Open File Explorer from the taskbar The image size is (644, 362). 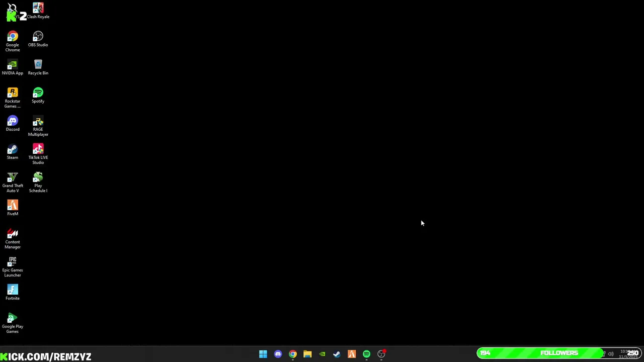307,354
